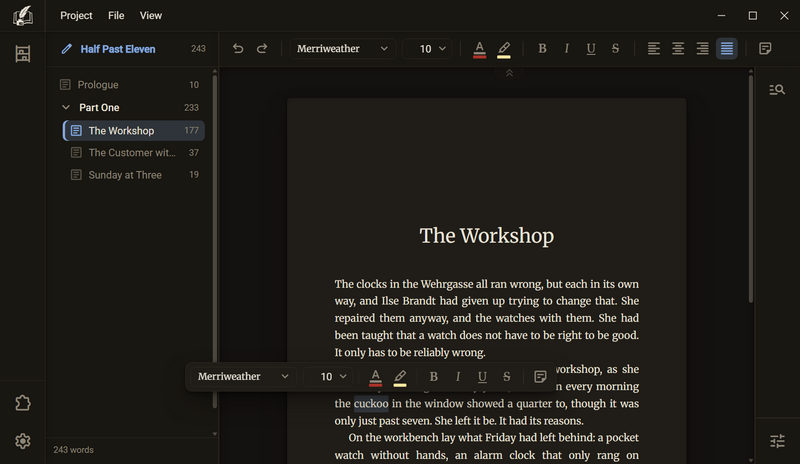Toggle strikethrough in the floating toolbar

[507, 377]
